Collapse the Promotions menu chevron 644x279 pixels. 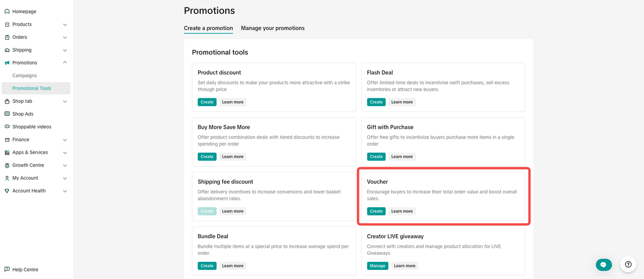[65, 62]
